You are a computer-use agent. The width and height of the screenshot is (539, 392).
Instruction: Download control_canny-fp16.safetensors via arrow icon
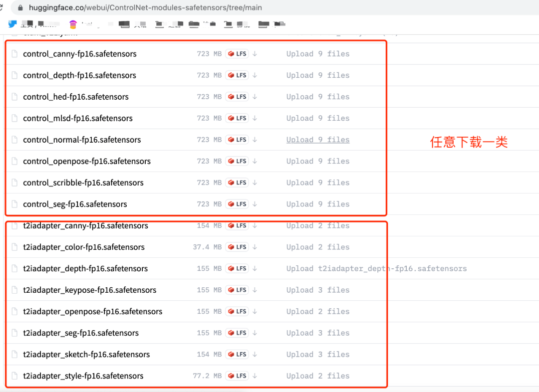pos(255,54)
